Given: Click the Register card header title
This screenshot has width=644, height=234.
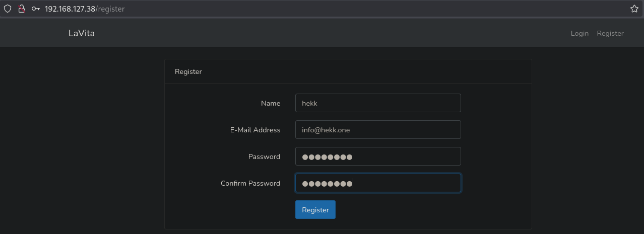Looking at the screenshot, I should tap(188, 71).
